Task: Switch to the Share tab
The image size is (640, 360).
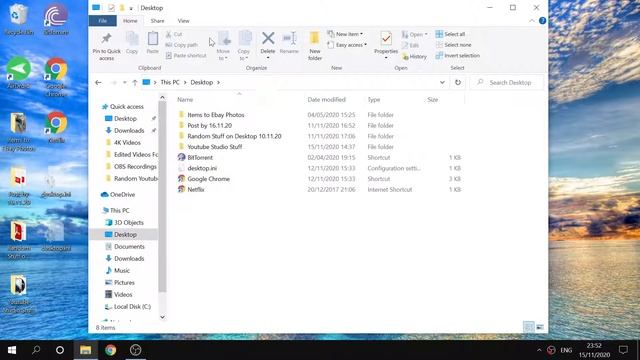Action: (157, 21)
